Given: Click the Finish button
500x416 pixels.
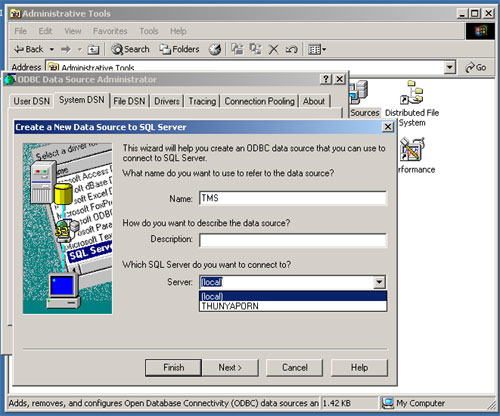Looking at the screenshot, I should (x=173, y=367).
